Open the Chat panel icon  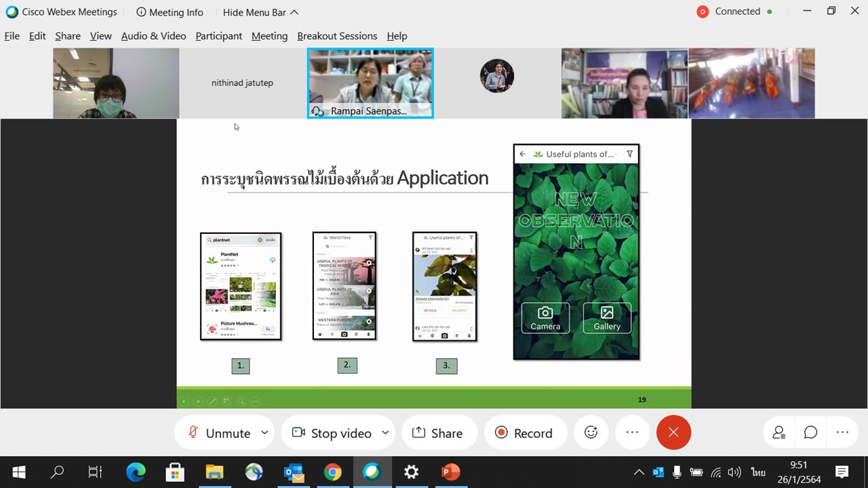[x=810, y=432]
